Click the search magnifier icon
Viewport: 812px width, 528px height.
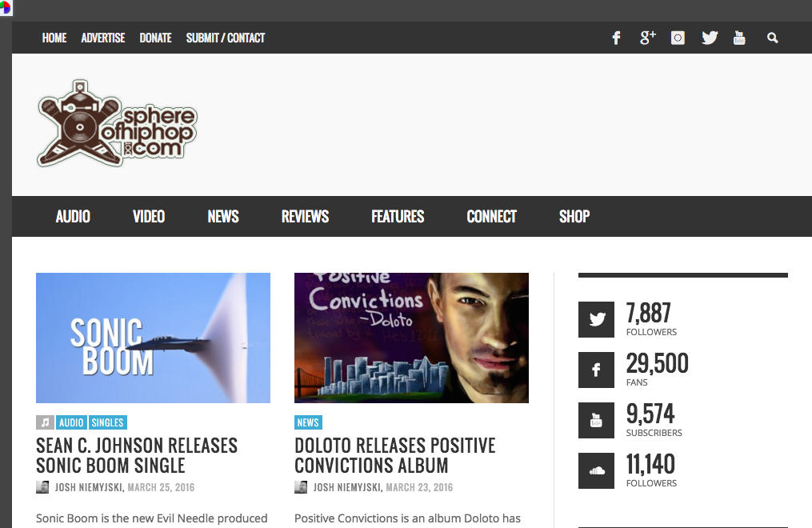[x=772, y=38]
